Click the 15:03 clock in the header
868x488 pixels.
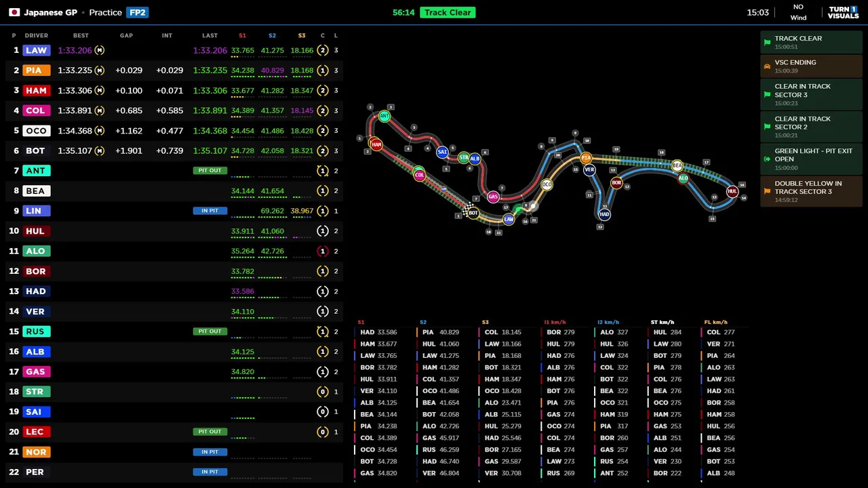pyautogui.click(x=757, y=12)
